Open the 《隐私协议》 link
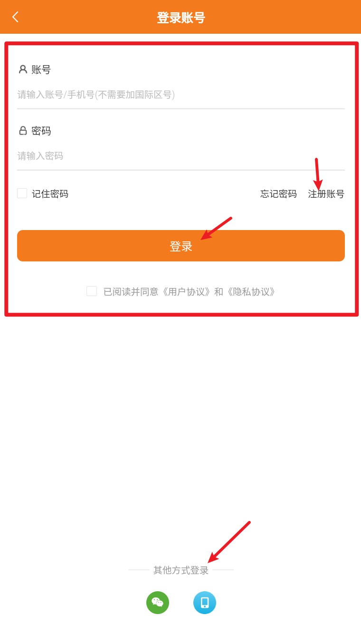Image resolution: width=361 pixels, height=644 pixels. coord(250,292)
